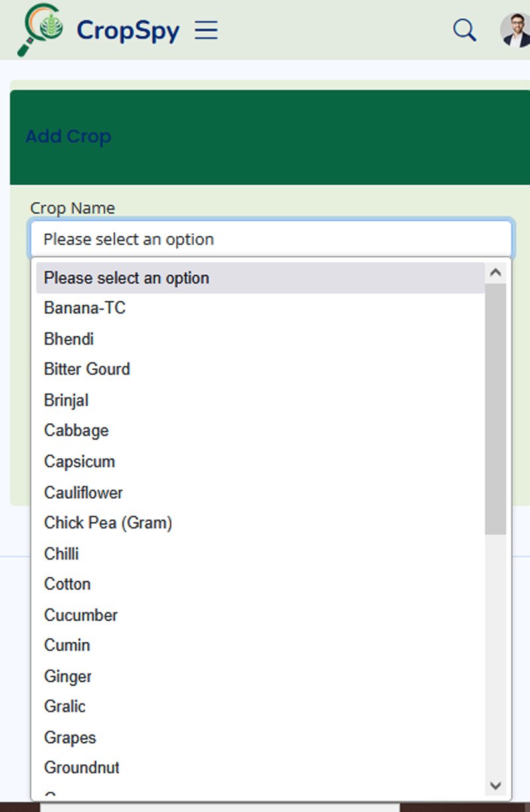Select Bhendi in the dropdown
The height and width of the screenshot is (812, 530).
(69, 339)
